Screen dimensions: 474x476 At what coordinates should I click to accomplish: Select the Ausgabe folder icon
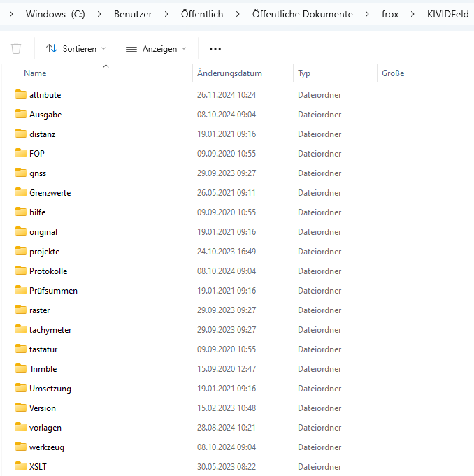[x=21, y=115]
